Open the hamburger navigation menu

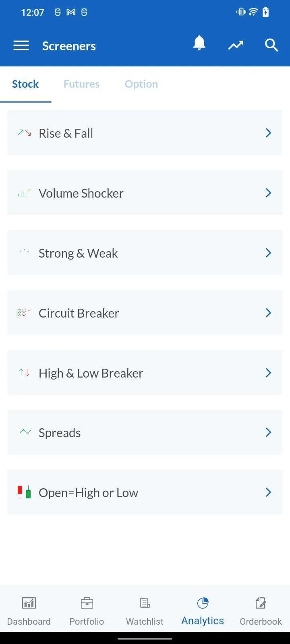[x=21, y=46]
